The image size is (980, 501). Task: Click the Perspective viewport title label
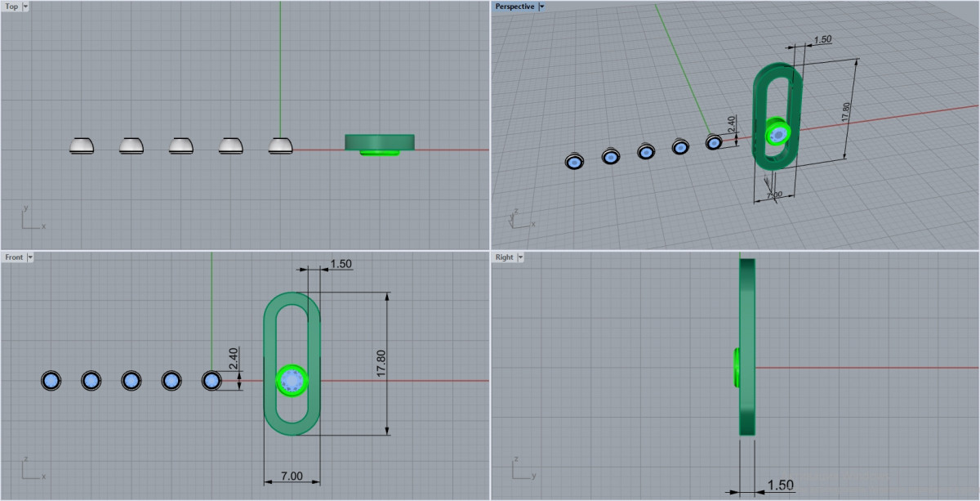[514, 7]
